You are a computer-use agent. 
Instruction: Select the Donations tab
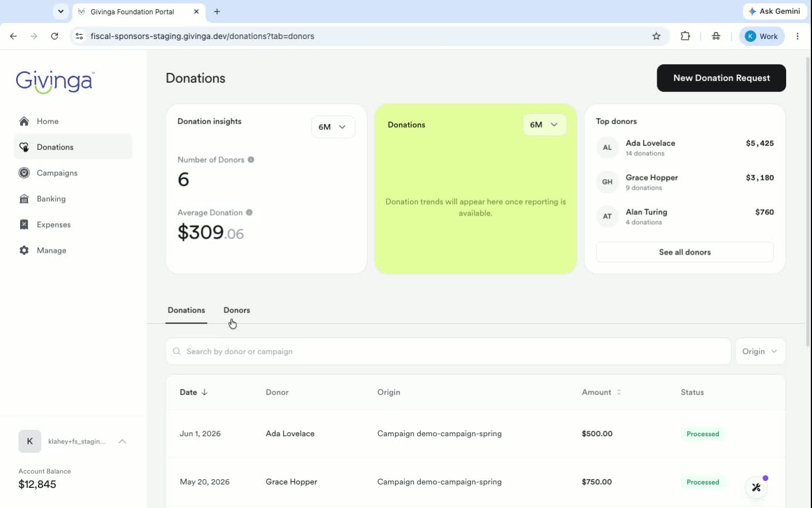coord(186,310)
